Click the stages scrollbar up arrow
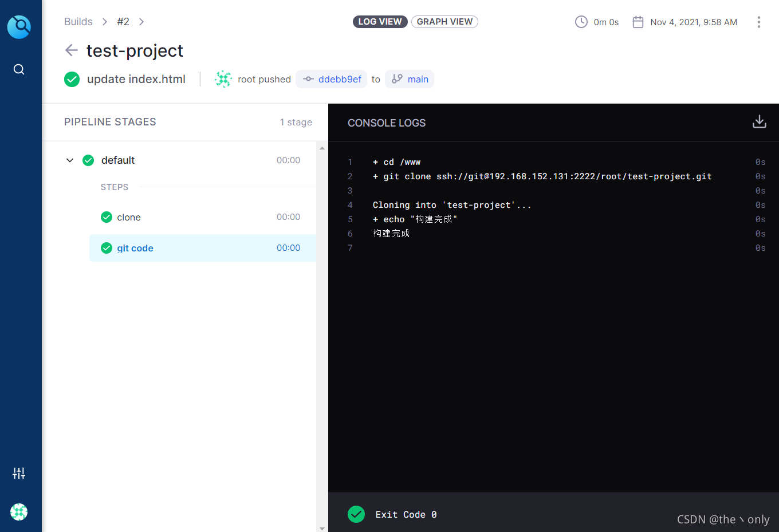The height and width of the screenshot is (532, 779). pyautogui.click(x=322, y=148)
